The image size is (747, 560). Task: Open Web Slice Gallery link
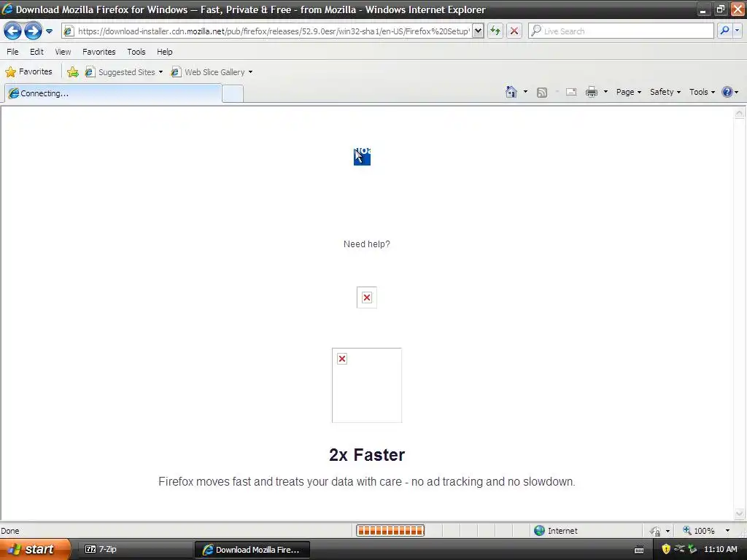point(208,72)
